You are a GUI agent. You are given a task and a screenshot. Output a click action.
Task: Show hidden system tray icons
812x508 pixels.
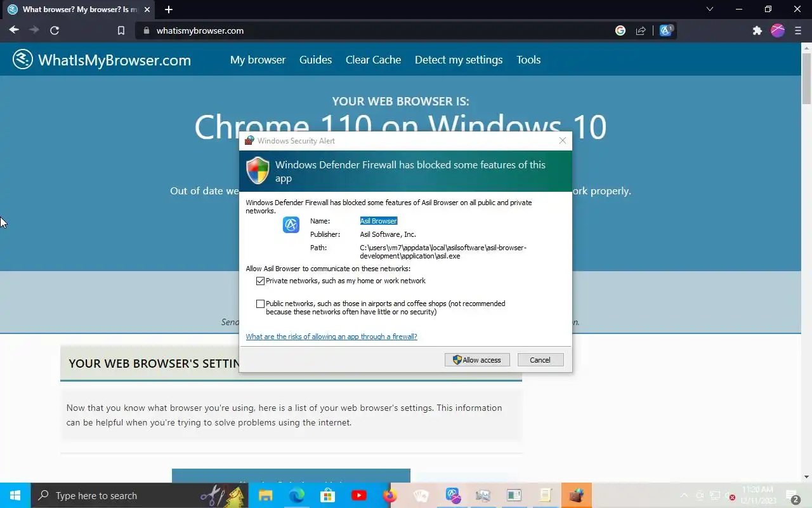[684, 495]
